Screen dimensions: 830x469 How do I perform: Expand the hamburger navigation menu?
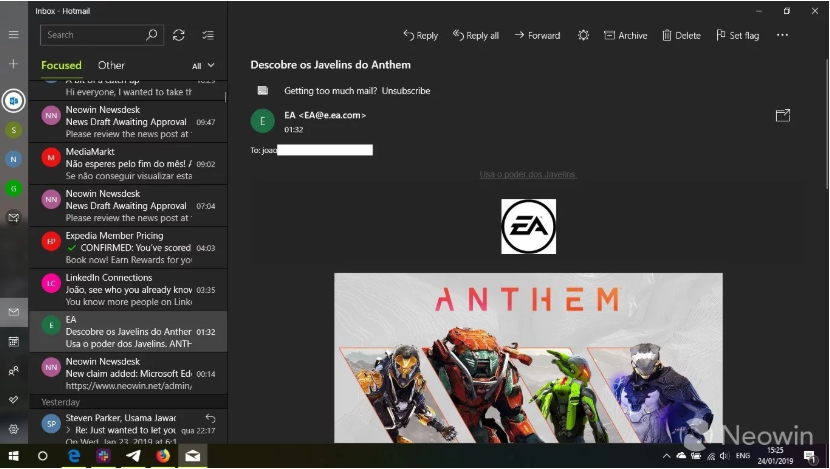point(14,35)
